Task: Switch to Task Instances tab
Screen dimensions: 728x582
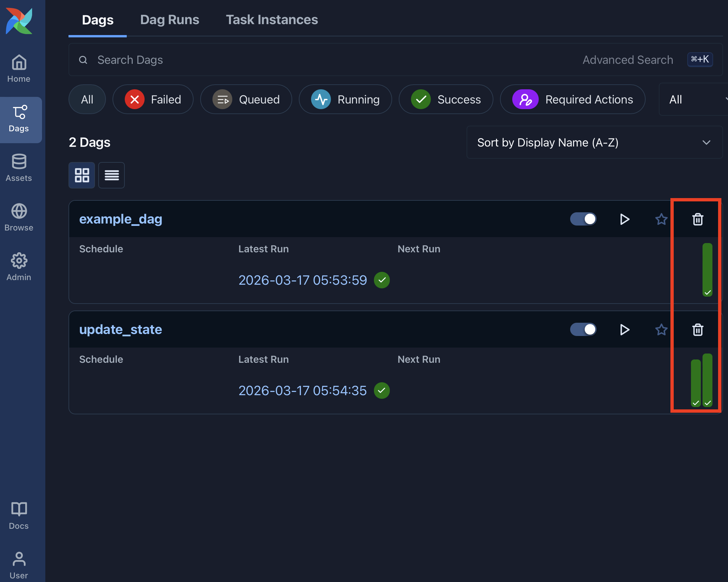Action: click(x=272, y=20)
